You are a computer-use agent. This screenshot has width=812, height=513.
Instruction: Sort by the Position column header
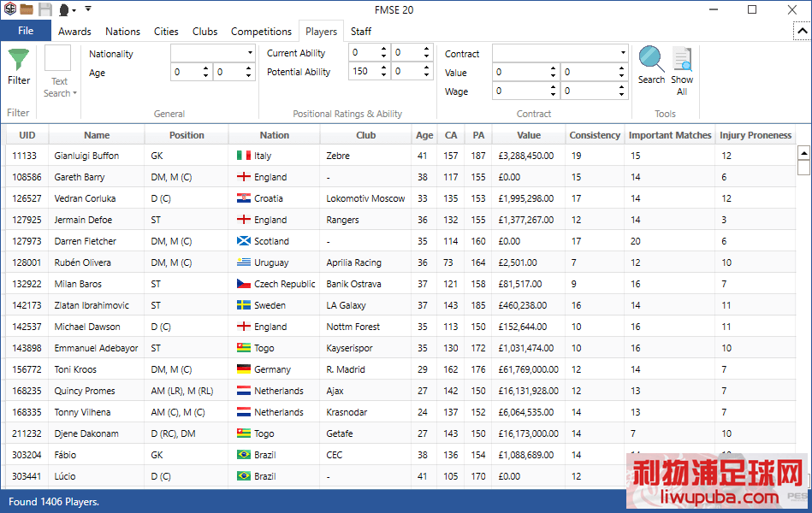tap(187, 135)
